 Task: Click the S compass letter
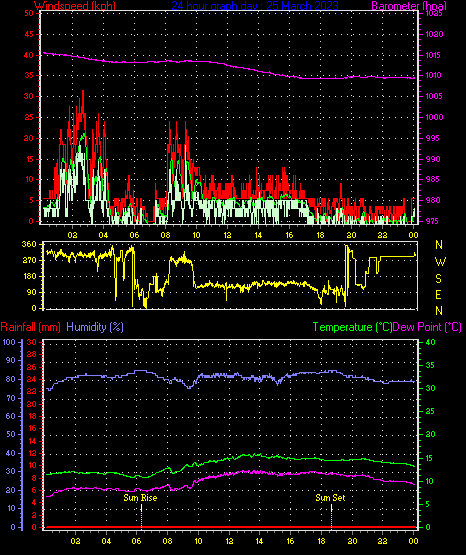click(x=438, y=279)
